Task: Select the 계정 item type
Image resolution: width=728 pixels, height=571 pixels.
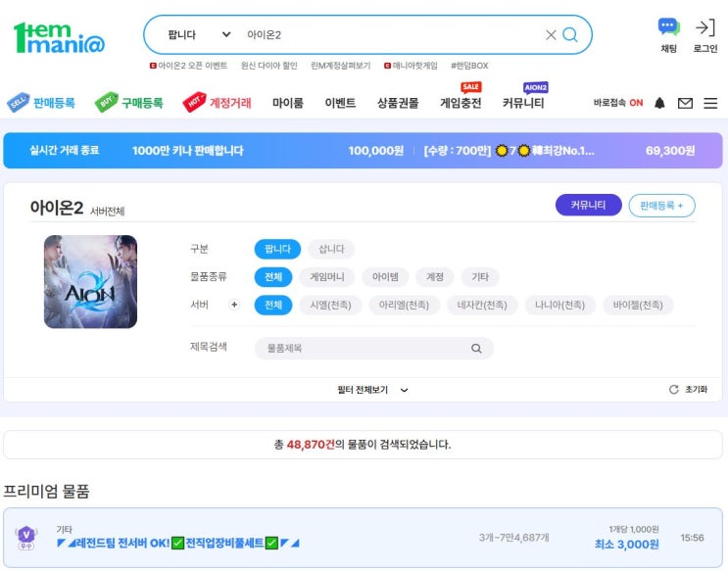Action: (x=435, y=277)
